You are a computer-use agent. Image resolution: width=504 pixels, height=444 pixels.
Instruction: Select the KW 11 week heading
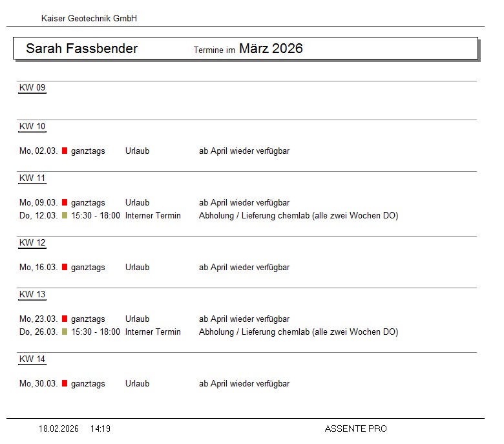tap(32, 178)
